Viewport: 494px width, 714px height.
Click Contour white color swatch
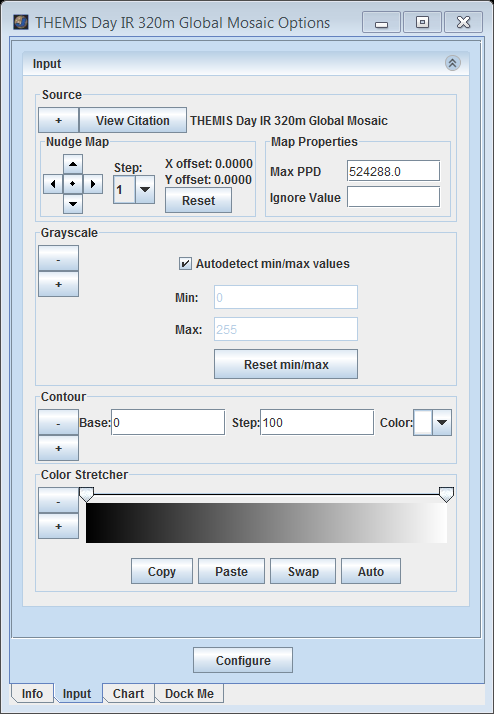(423, 423)
